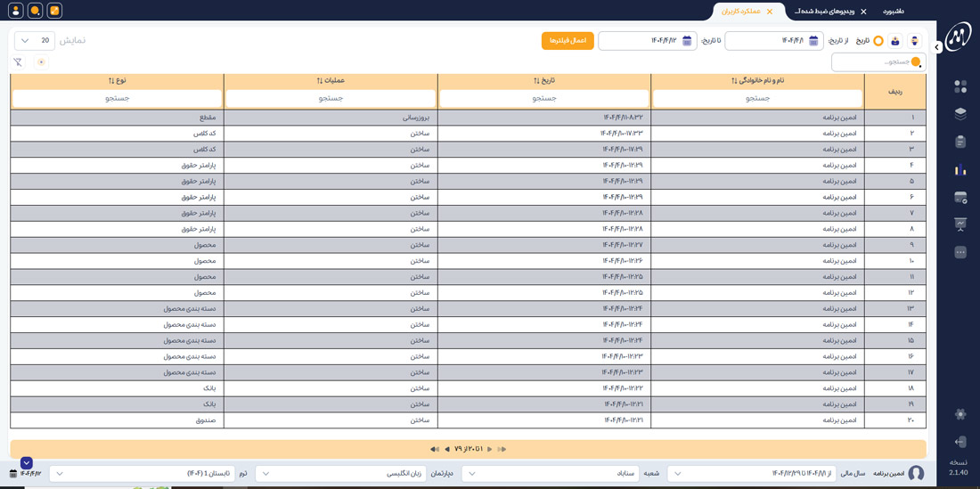This screenshot has width=980, height=489.
Task: Toggle the small circle option beside the funnel
Action: 41,62
